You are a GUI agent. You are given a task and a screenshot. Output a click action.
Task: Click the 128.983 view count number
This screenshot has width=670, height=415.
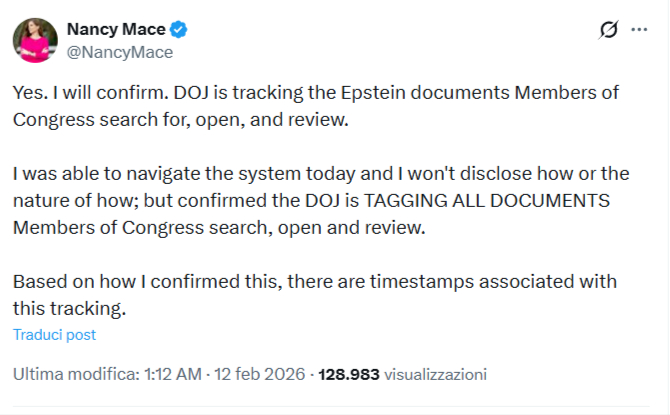pyautogui.click(x=349, y=375)
